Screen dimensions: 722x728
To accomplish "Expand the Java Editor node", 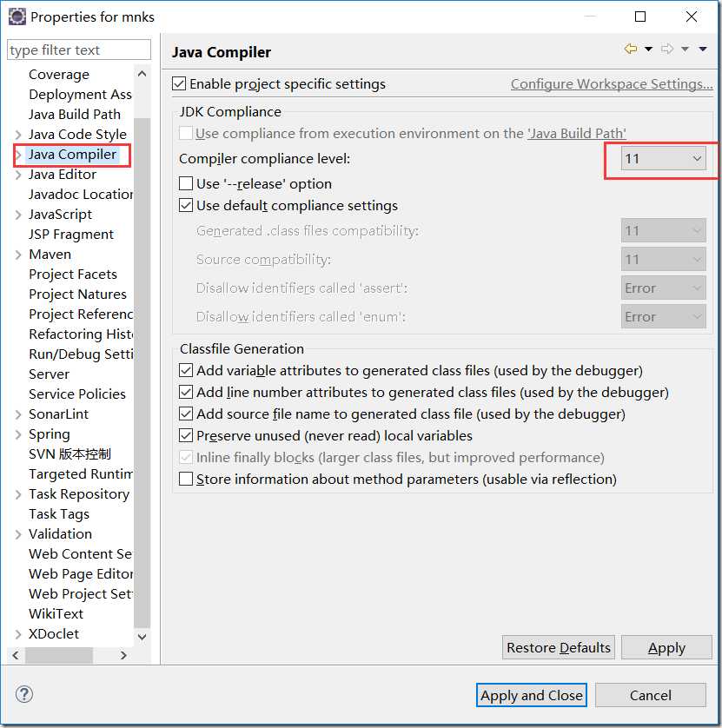I will (x=18, y=175).
